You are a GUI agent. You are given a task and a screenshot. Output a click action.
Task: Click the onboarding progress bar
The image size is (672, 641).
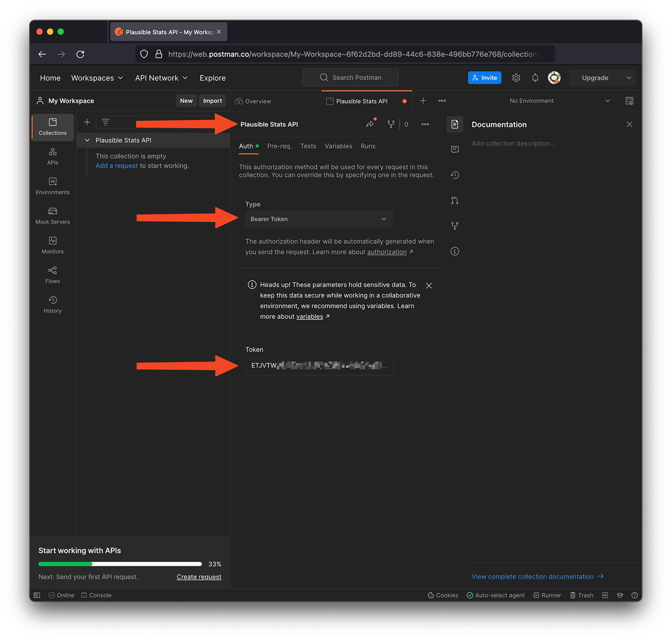pyautogui.click(x=120, y=564)
